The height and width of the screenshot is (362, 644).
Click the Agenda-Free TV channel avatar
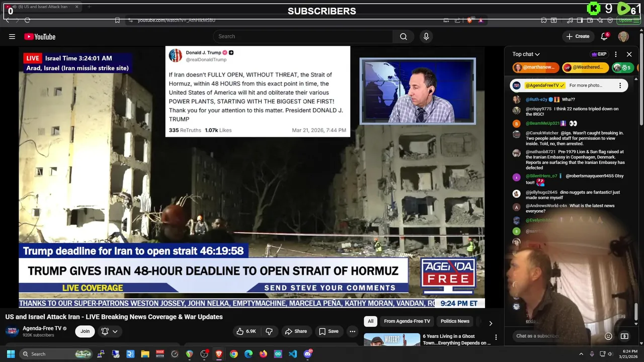pyautogui.click(x=12, y=331)
